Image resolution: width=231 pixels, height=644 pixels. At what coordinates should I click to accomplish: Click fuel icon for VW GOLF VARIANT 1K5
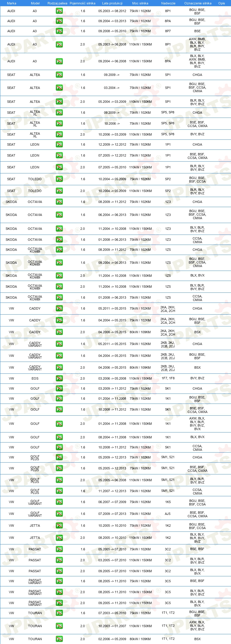(x=59, y=502)
